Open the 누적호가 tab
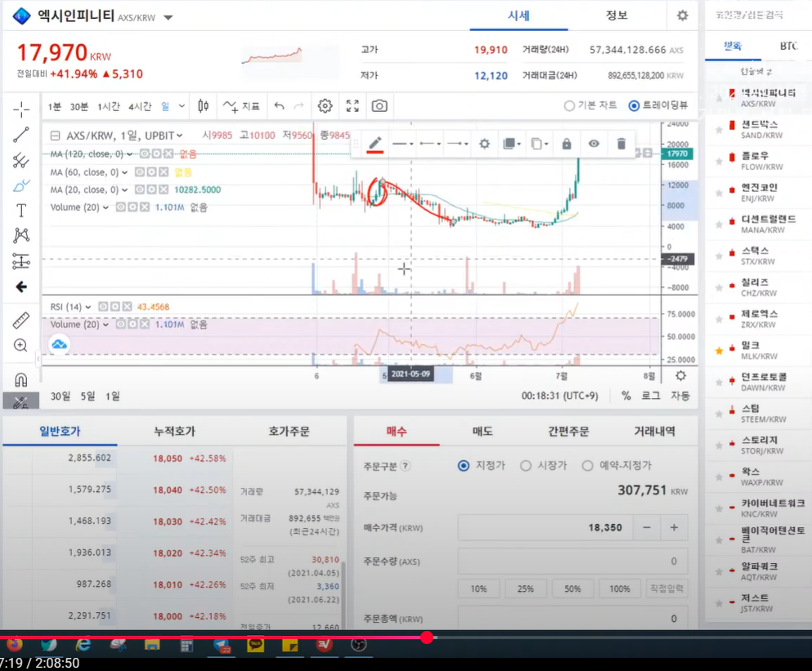The width and height of the screenshot is (812, 671). [x=174, y=432]
